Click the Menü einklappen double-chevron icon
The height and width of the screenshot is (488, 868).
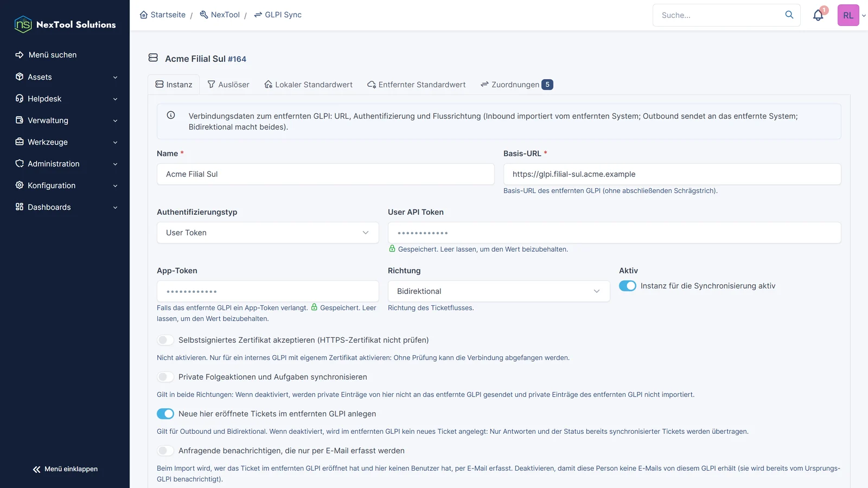[36, 469]
